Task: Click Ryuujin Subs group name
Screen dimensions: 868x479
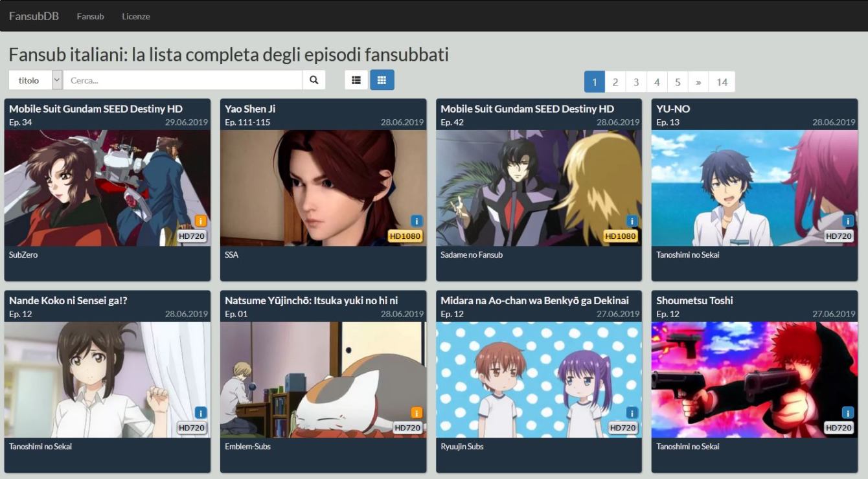Action: (x=462, y=447)
